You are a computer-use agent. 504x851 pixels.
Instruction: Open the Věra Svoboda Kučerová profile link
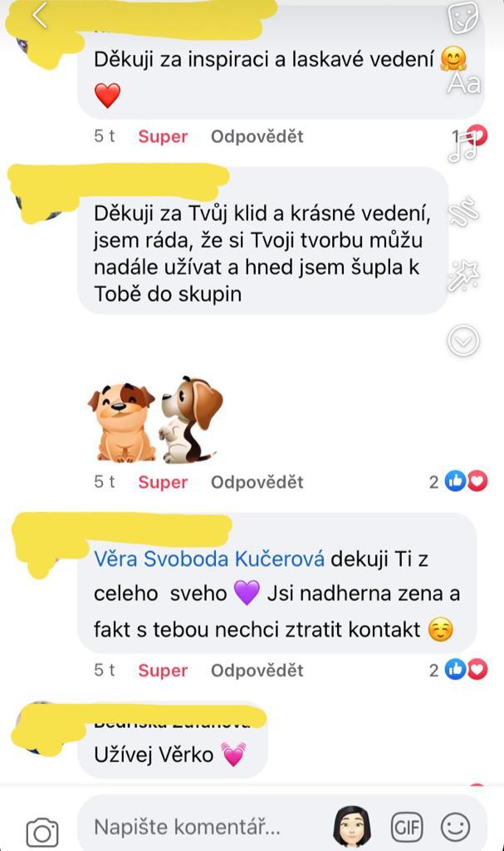(x=209, y=558)
